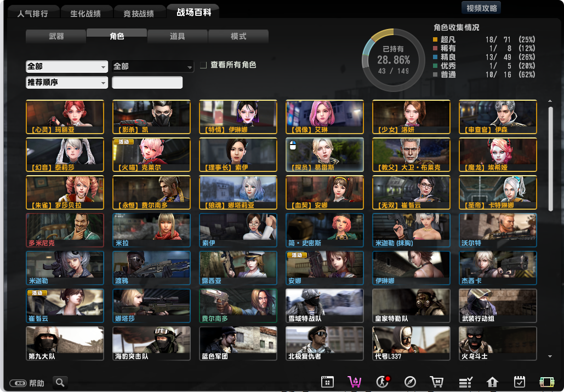Screen dimensions: 564x392
Task: Select the 【幻音】泰莉莎 character card
Action: pos(65,154)
